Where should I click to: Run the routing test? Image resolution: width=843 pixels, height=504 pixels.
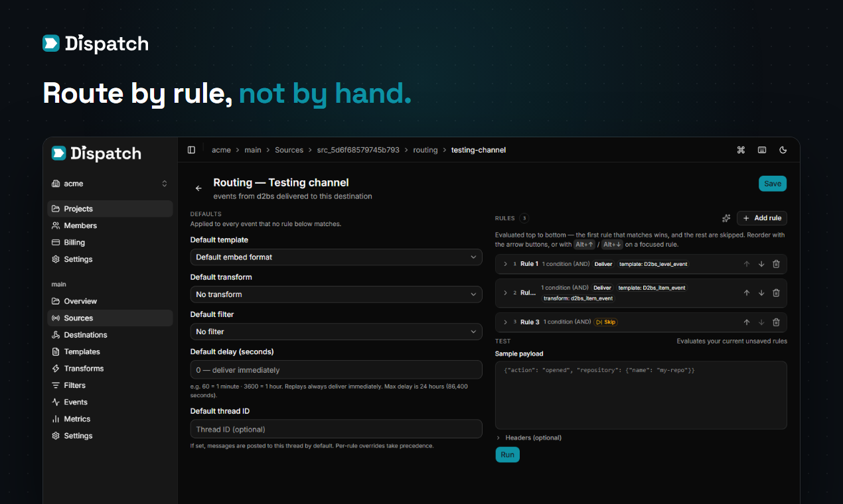(x=507, y=455)
